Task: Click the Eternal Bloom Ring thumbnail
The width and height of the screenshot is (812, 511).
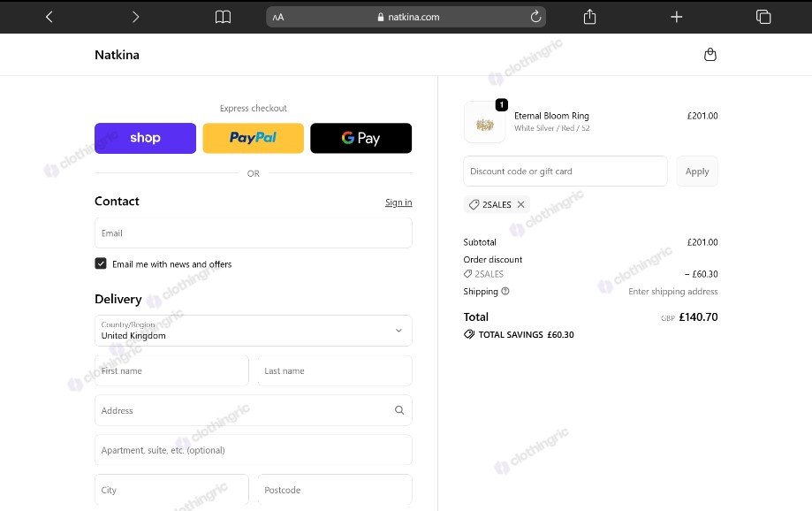Action: pos(485,122)
